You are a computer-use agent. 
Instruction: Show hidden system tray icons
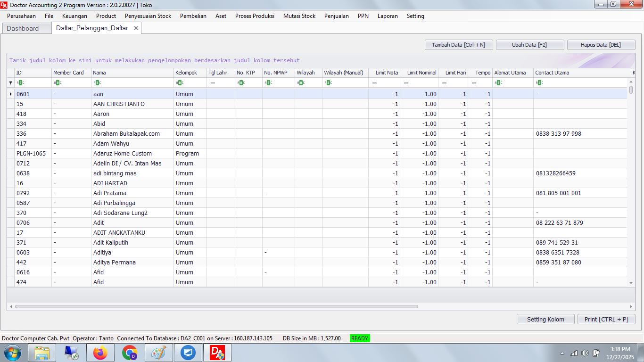point(562,353)
